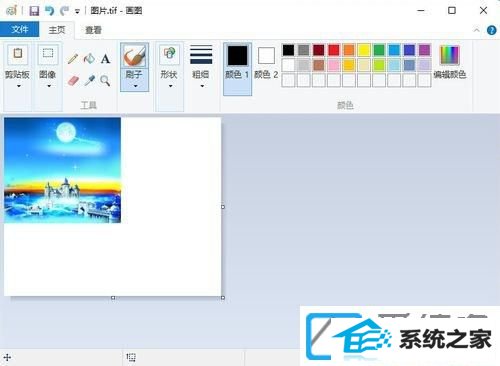Image resolution: width=500 pixels, height=366 pixels.
Task: Click the Undo arrow icon
Action: (x=49, y=11)
